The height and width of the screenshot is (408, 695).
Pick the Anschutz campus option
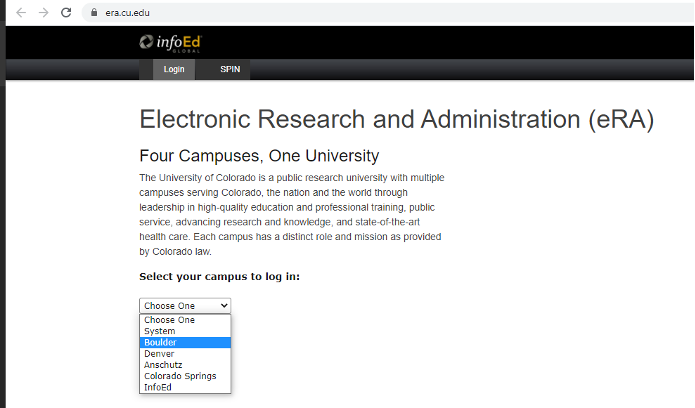(x=163, y=365)
